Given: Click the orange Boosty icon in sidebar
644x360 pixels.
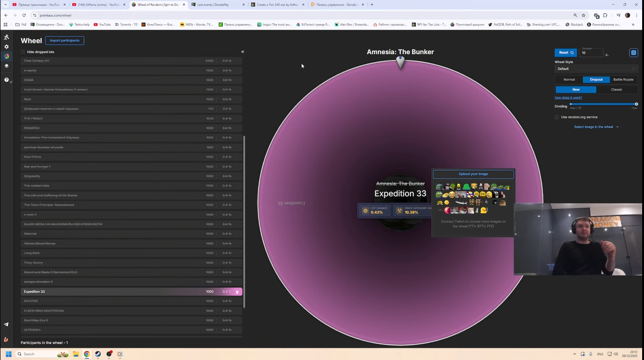Looking at the screenshot, I should point(6,340).
